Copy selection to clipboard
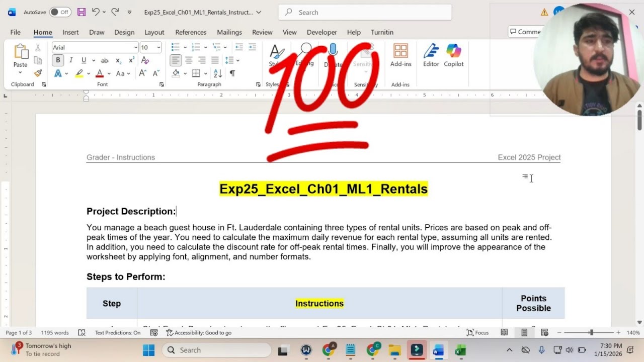The image size is (644, 362). point(38,60)
